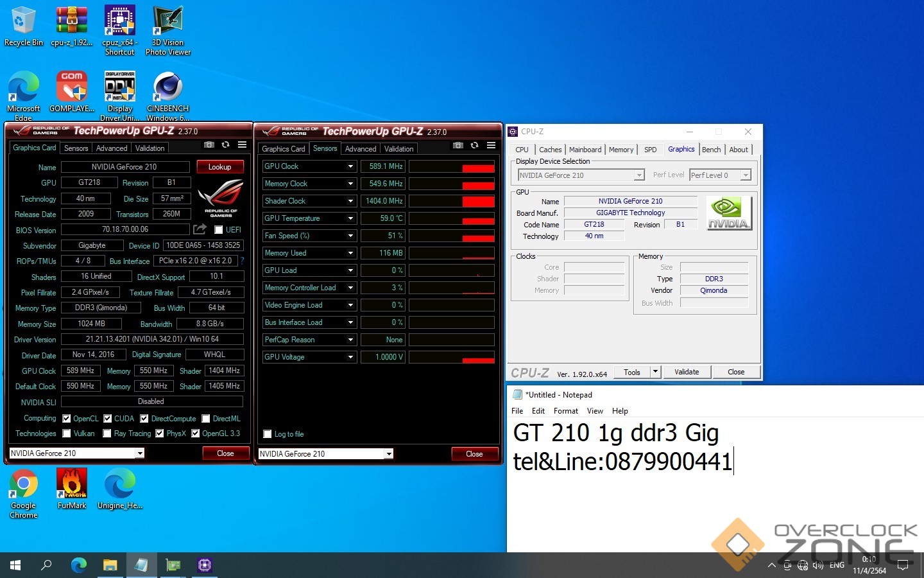The height and width of the screenshot is (578, 924).
Task: Open the hamburger menu in right GPU-Z window
Action: pos(491,145)
